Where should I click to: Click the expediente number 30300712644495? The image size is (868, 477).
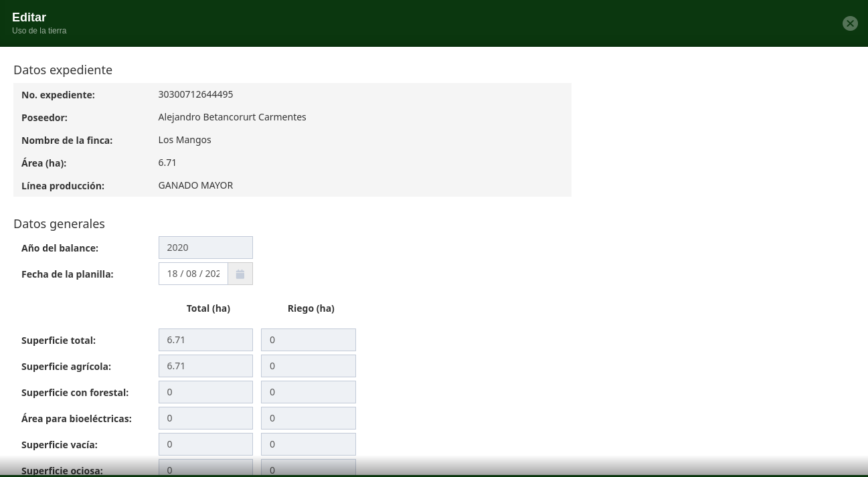(195, 94)
